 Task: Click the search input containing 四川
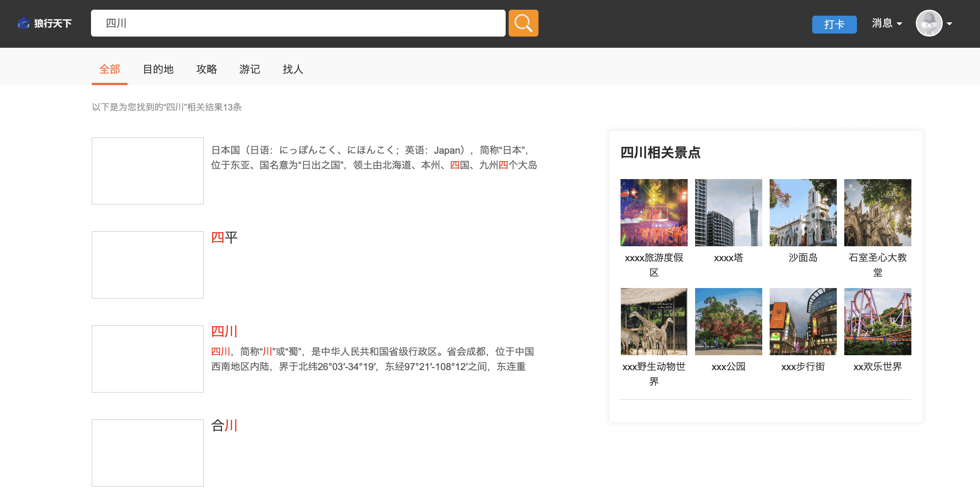pos(298,23)
